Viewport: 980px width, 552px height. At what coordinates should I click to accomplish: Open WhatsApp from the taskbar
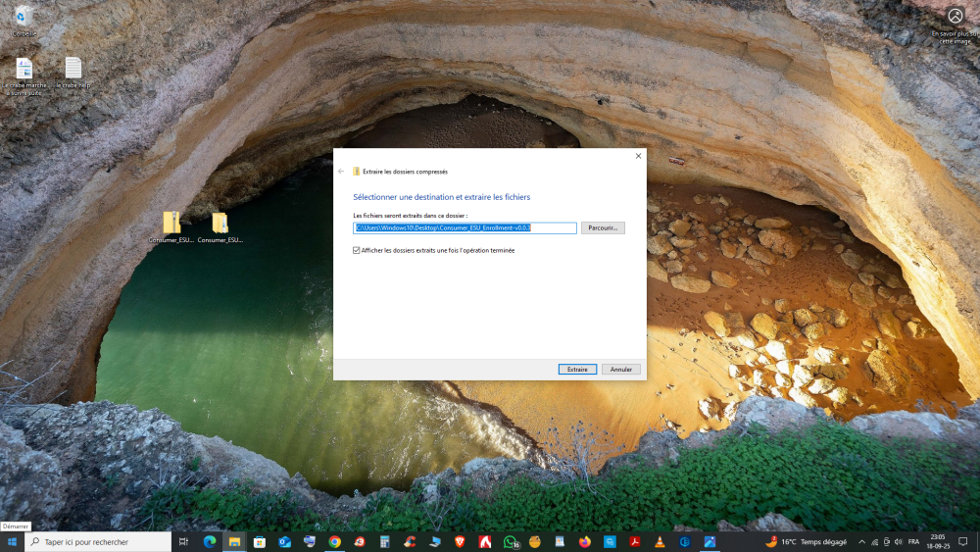pos(511,541)
